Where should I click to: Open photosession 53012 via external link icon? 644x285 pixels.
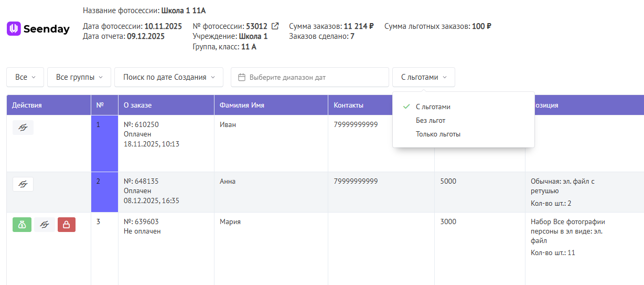pos(275,26)
